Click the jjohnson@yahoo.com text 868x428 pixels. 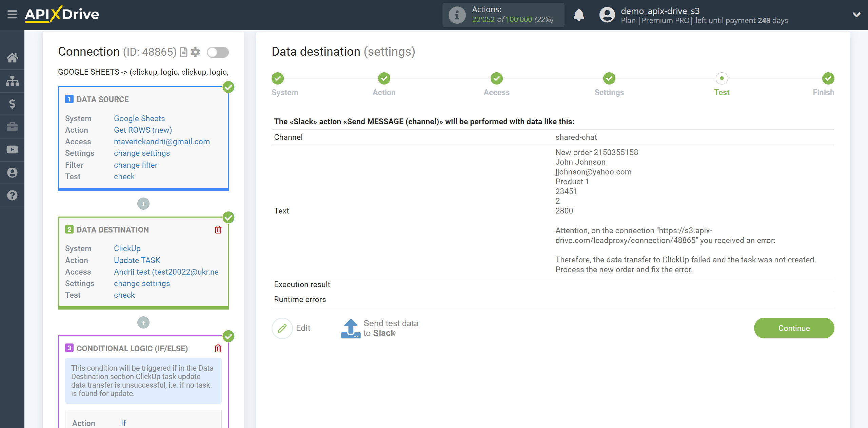coord(593,172)
